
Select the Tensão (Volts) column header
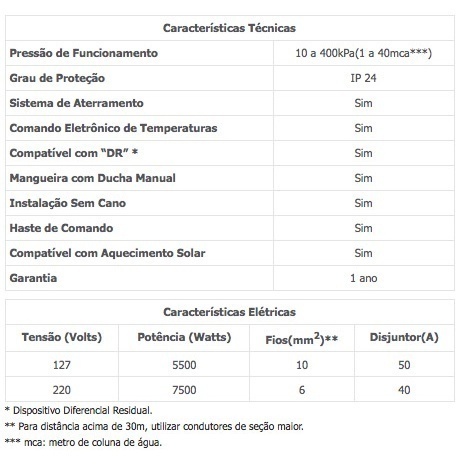62,337
